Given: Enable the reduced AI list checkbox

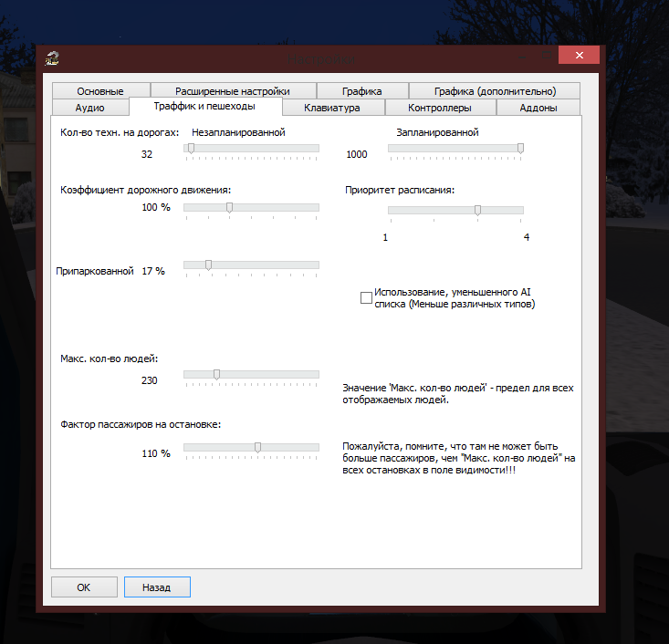Looking at the screenshot, I should tap(366, 297).
